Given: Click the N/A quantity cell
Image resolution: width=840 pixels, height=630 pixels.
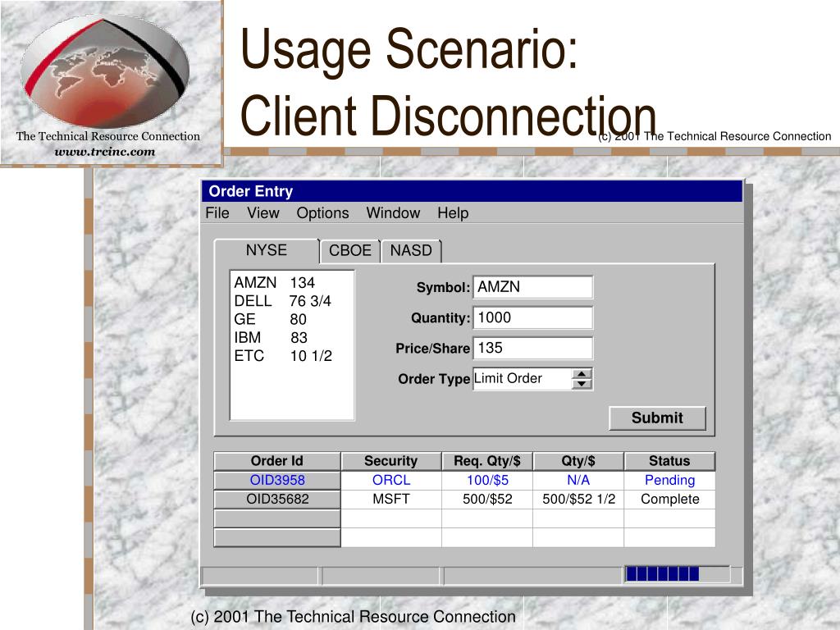Looking at the screenshot, I should click(x=578, y=480).
